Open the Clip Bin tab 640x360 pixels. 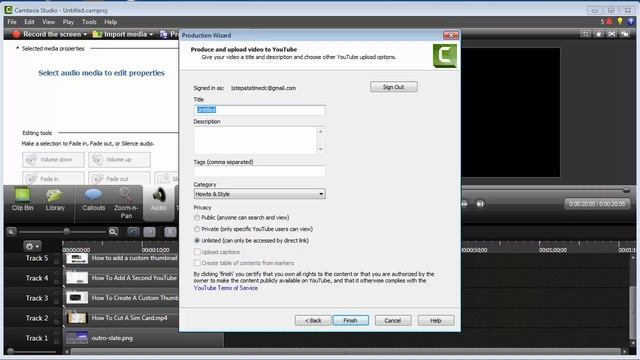pyautogui.click(x=22, y=200)
